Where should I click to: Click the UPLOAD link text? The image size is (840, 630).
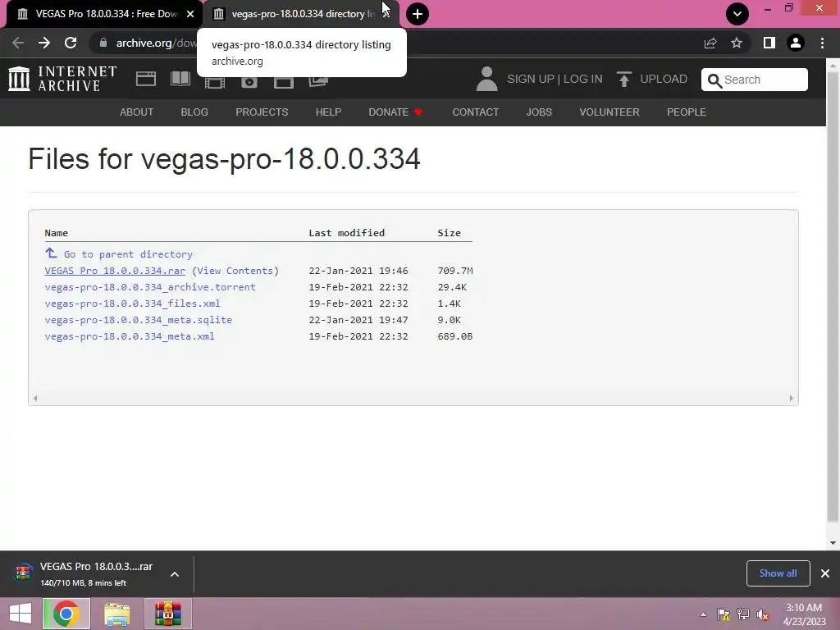(663, 80)
